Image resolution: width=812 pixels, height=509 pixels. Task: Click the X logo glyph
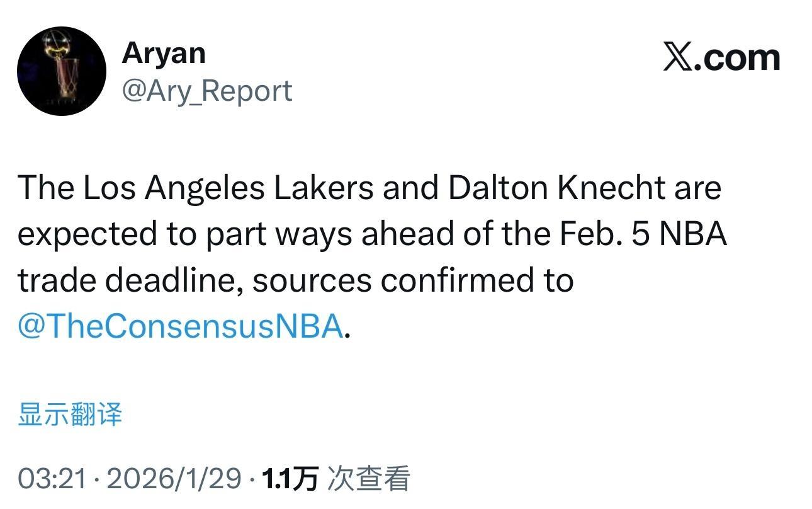677,58
